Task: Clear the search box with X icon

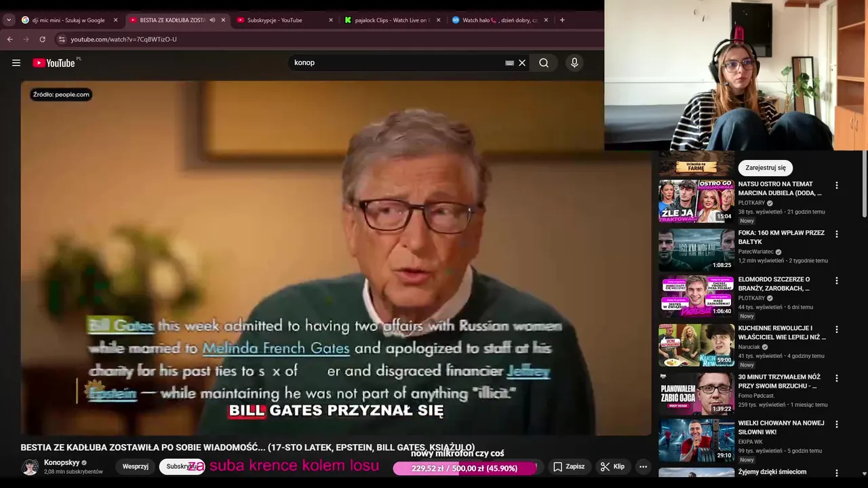Action: [522, 63]
